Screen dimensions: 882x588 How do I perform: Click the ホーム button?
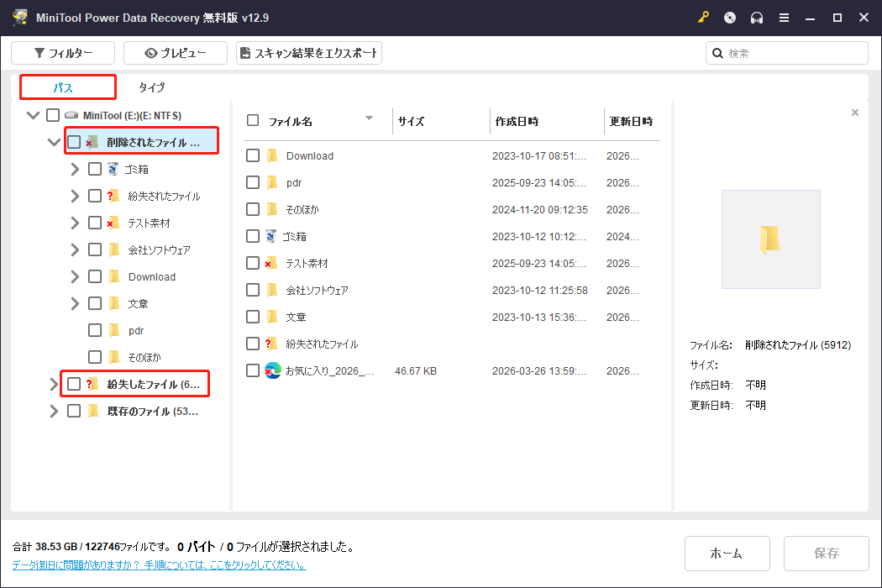pos(727,553)
